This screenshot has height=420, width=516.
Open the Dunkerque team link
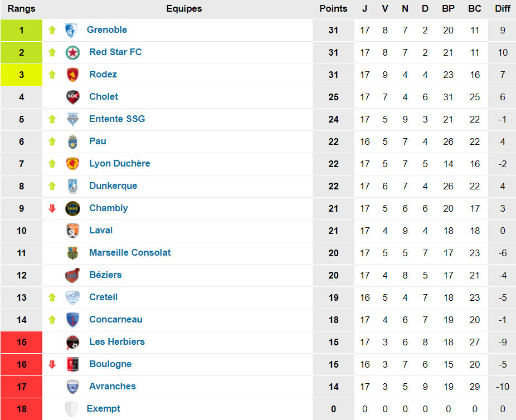113,185
